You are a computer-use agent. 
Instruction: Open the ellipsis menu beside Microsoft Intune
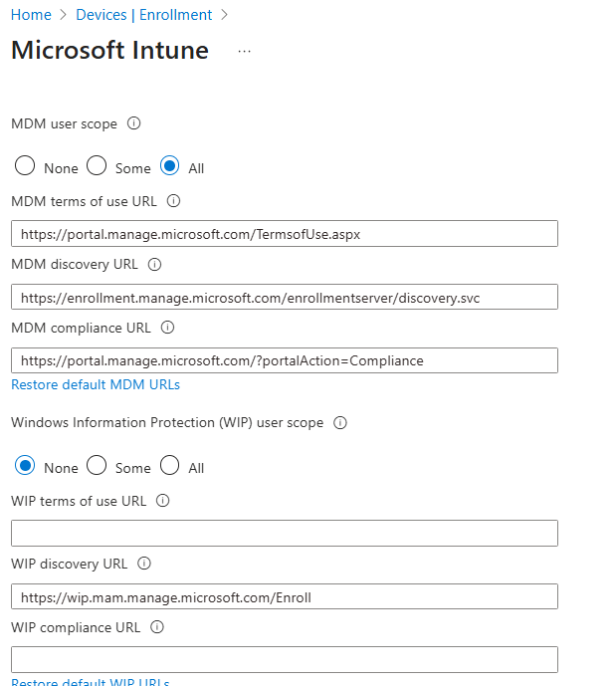(x=245, y=52)
